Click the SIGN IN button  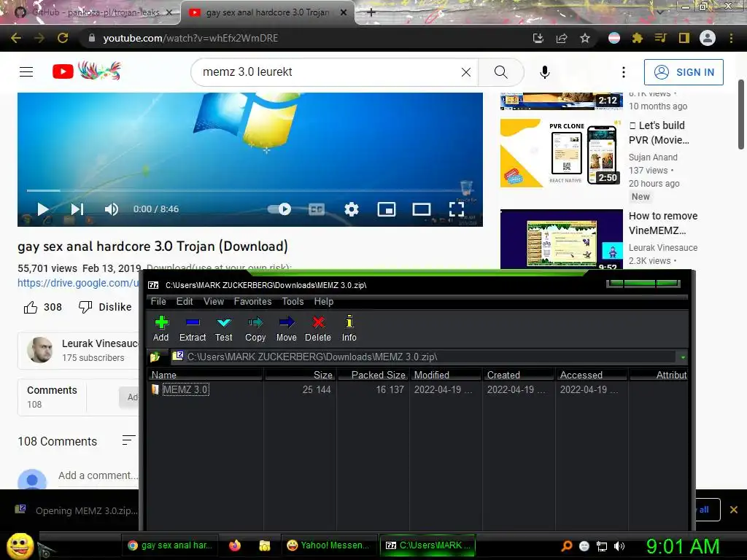684,72
